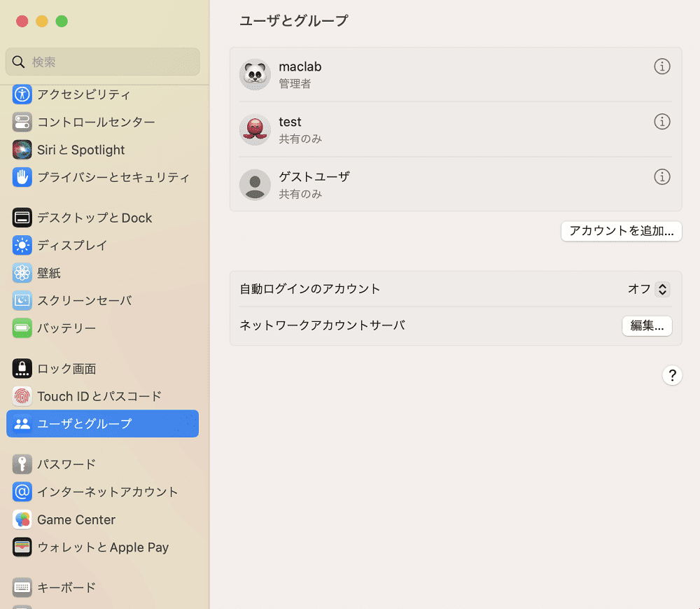Go to Game Center label
The image size is (700, 609).
coord(76,519)
